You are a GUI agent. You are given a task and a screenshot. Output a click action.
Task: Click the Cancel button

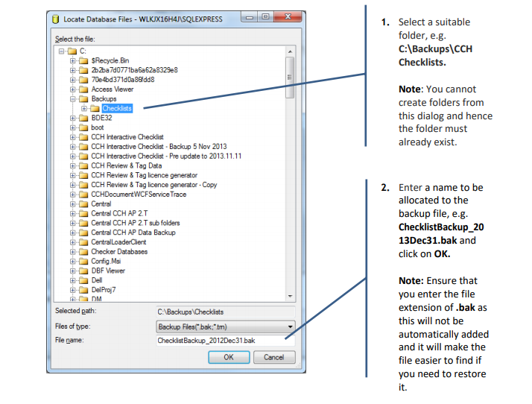(274, 357)
